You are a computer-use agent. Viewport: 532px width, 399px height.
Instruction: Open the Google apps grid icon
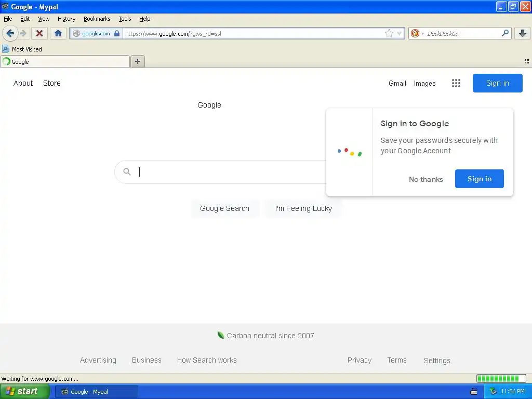456,83
